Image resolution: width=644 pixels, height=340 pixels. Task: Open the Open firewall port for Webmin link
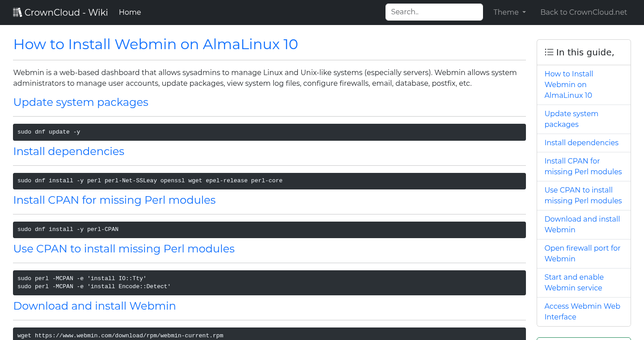(582, 253)
